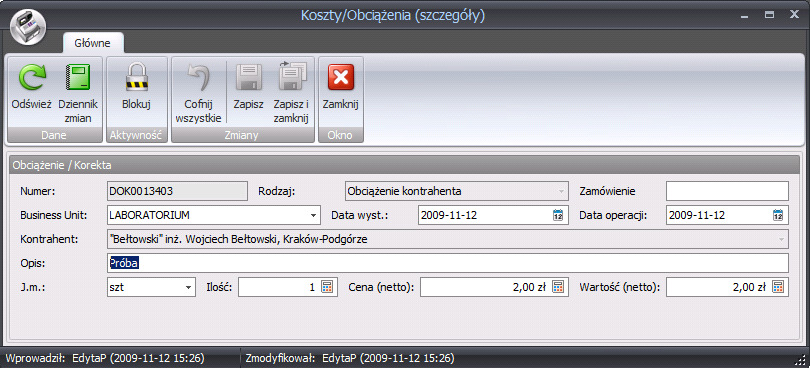Click the Numer field DOK0013403
This screenshot has width=810, height=368.
177,191
